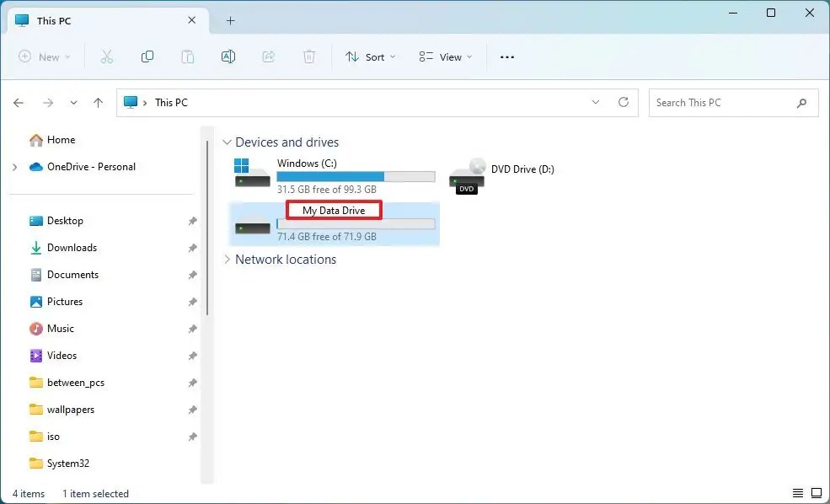Click Windows (C:) storage usage bar
The height and width of the screenshot is (504, 830).
coord(356,177)
